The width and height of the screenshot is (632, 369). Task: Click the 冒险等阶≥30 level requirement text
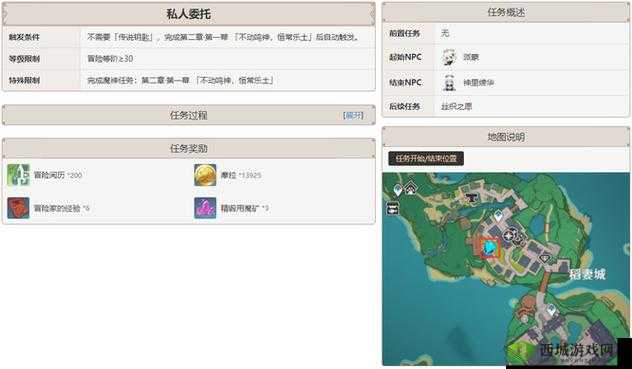(110, 58)
